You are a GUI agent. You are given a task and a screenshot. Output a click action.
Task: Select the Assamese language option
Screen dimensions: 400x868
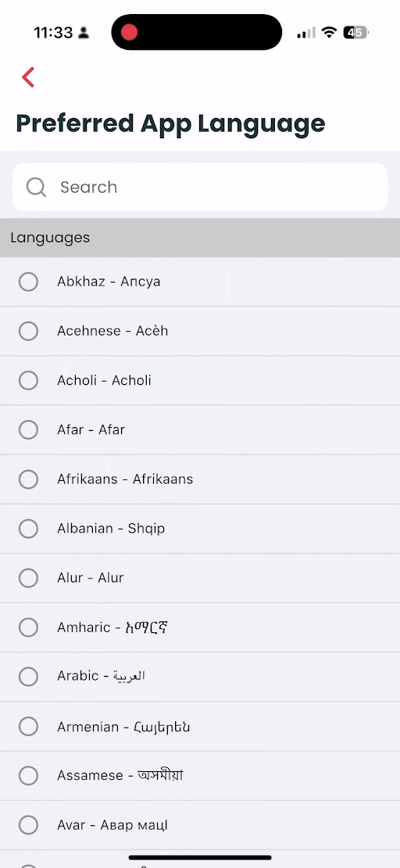click(200, 776)
